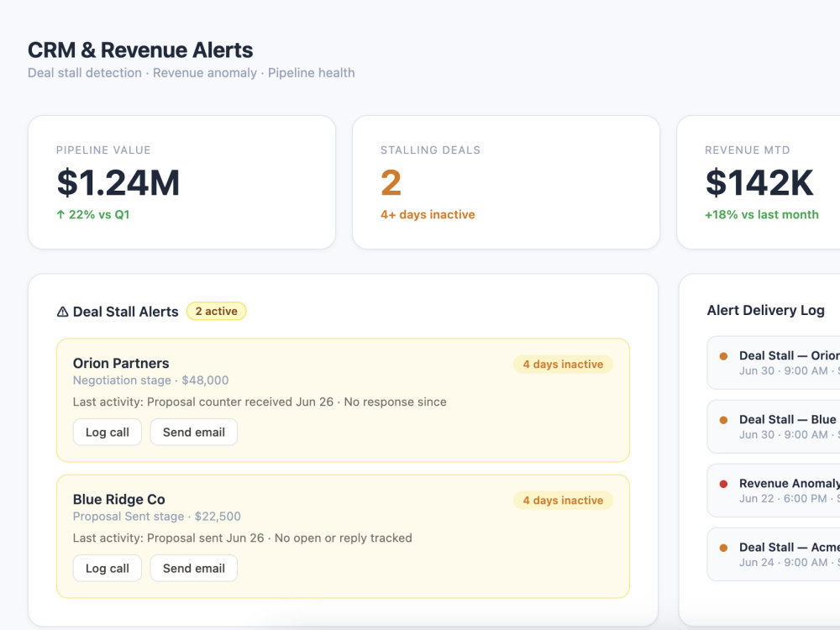Open the Blue Ridge Co deal title
The width and height of the screenshot is (840, 630).
click(x=119, y=499)
